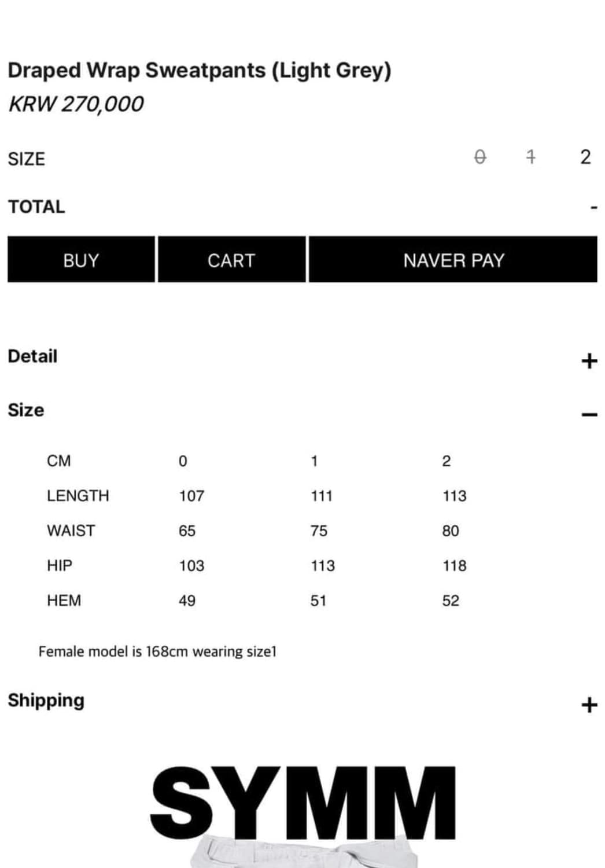Screen dimensions: 605x868
Task: Pay using the NAVER PAY button
Action: click(453, 260)
